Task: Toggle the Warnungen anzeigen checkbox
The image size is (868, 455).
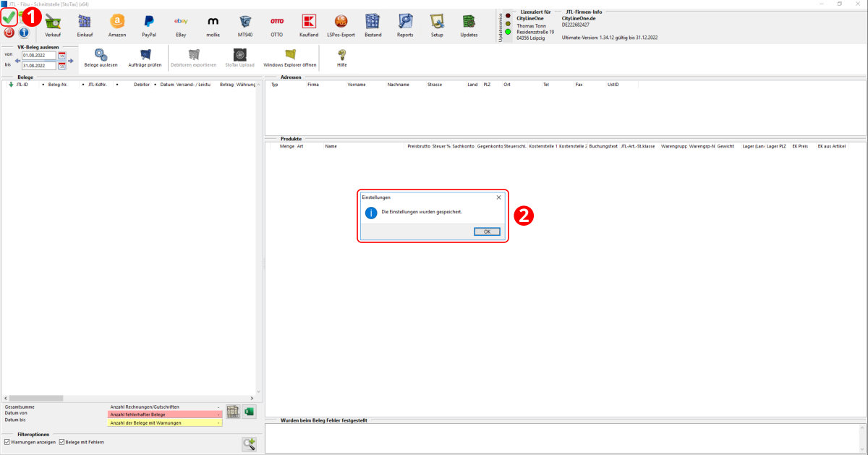Action: pos(7,442)
